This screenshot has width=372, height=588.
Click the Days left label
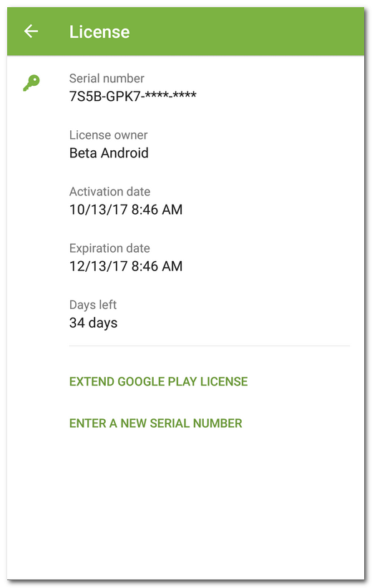[x=92, y=305]
